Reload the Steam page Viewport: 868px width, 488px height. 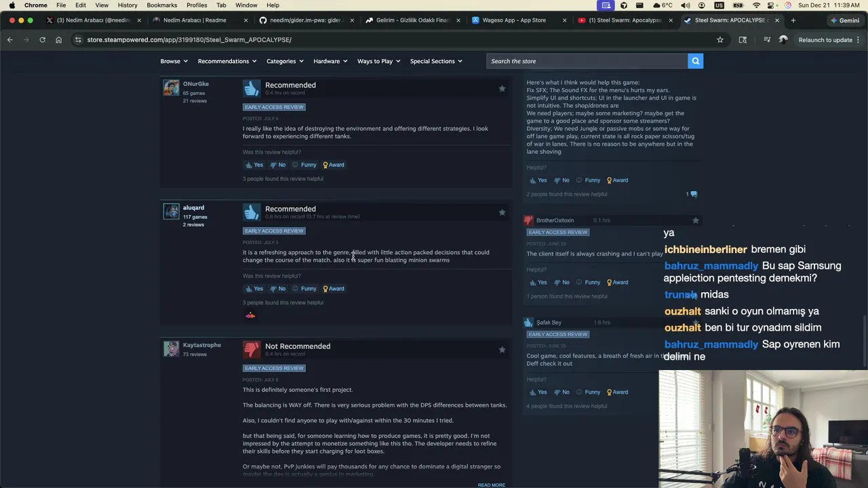pyautogui.click(x=42, y=40)
